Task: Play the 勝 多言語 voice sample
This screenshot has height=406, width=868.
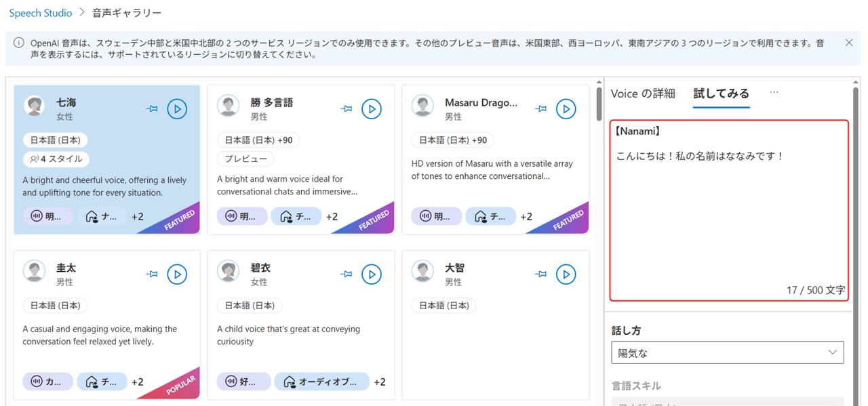Action: (x=372, y=108)
